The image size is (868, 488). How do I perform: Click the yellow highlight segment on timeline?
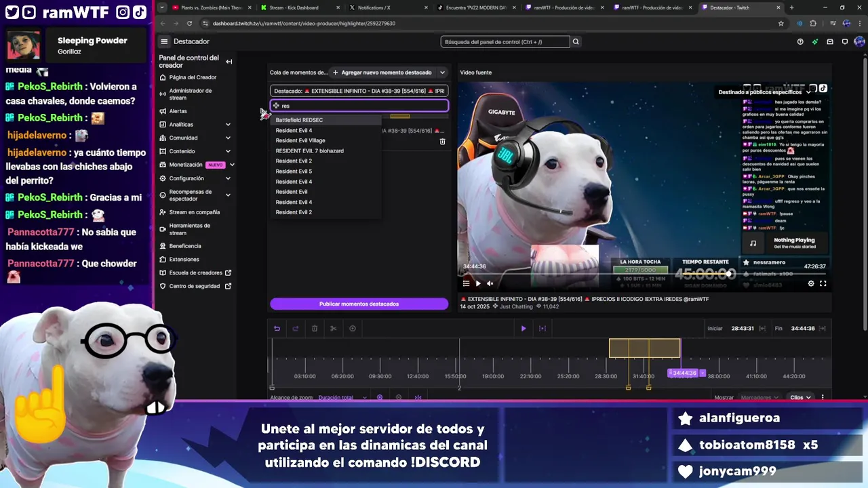click(x=644, y=348)
